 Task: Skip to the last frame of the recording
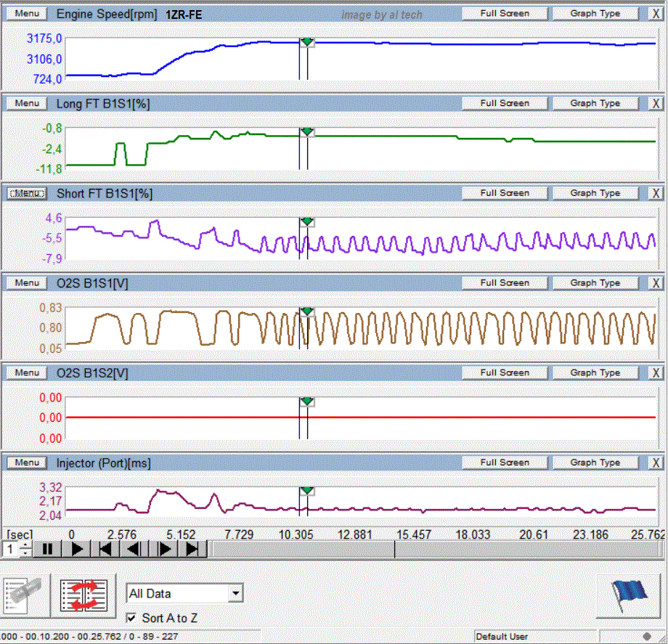coord(192,550)
